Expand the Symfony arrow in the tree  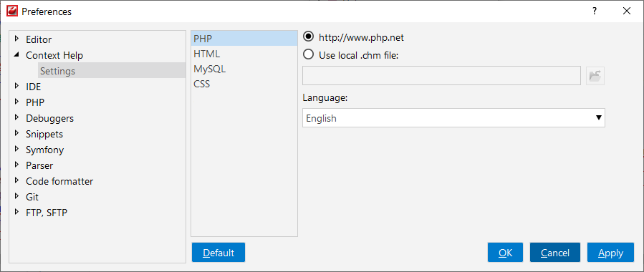point(16,150)
